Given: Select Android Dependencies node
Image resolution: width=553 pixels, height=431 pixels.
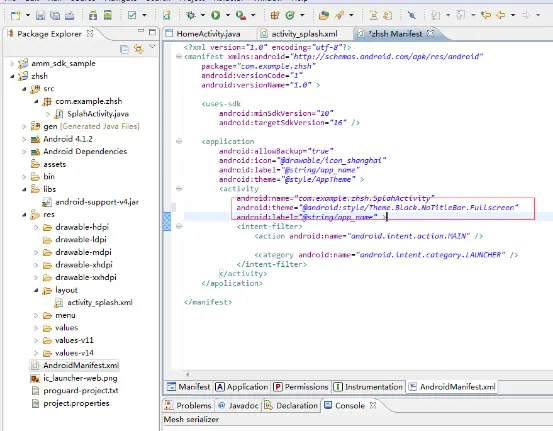Looking at the screenshot, I should pos(85,151).
